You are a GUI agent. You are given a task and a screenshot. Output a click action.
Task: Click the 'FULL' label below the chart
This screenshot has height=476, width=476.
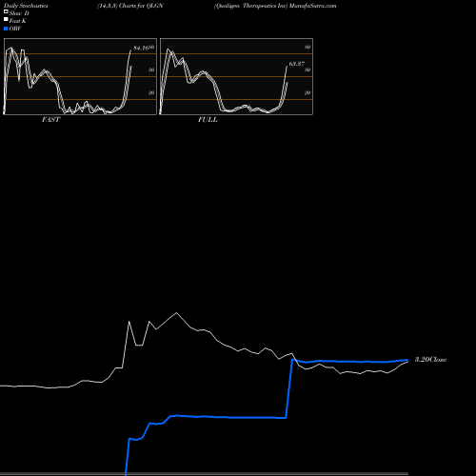pos(208,120)
